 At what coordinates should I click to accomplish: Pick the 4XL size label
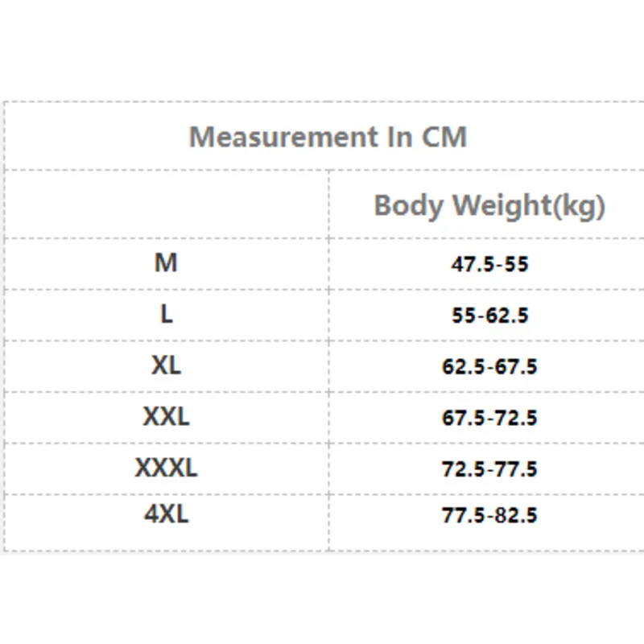point(166,514)
